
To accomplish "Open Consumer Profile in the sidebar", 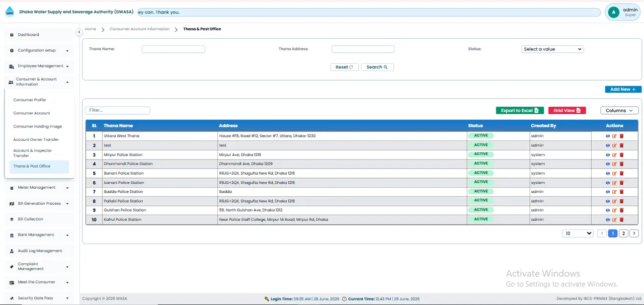I will pyautogui.click(x=30, y=100).
